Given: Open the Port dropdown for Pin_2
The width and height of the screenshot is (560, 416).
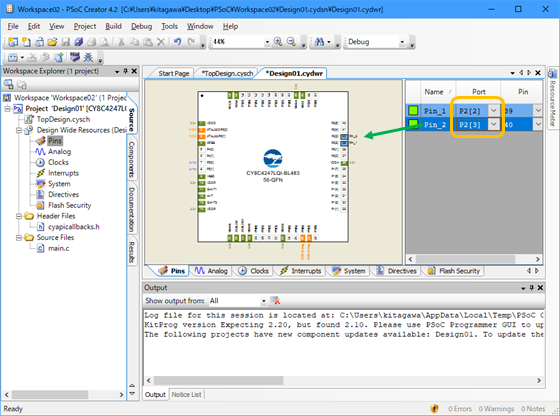Looking at the screenshot, I should click(494, 124).
